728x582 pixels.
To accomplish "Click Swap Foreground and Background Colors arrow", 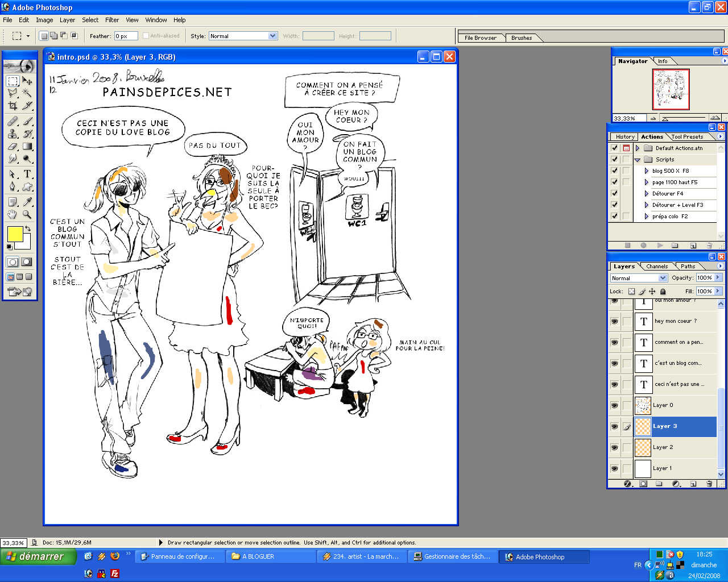I will (27, 228).
